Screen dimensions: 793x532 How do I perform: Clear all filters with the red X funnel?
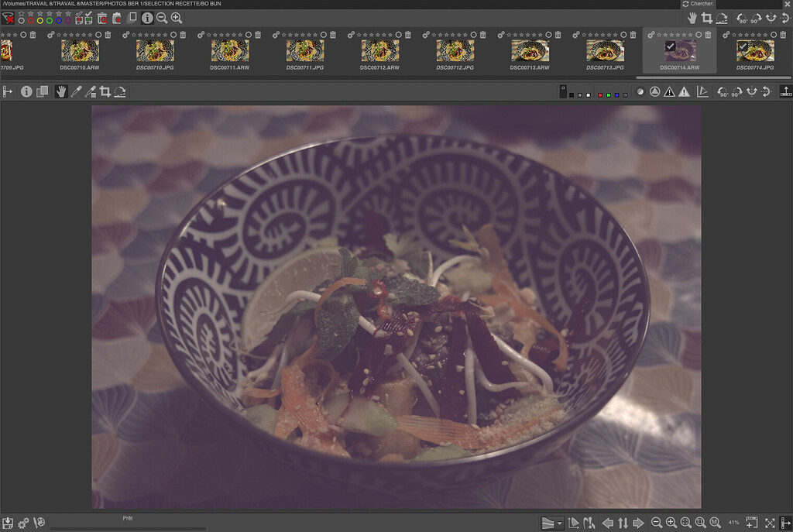click(8, 19)
